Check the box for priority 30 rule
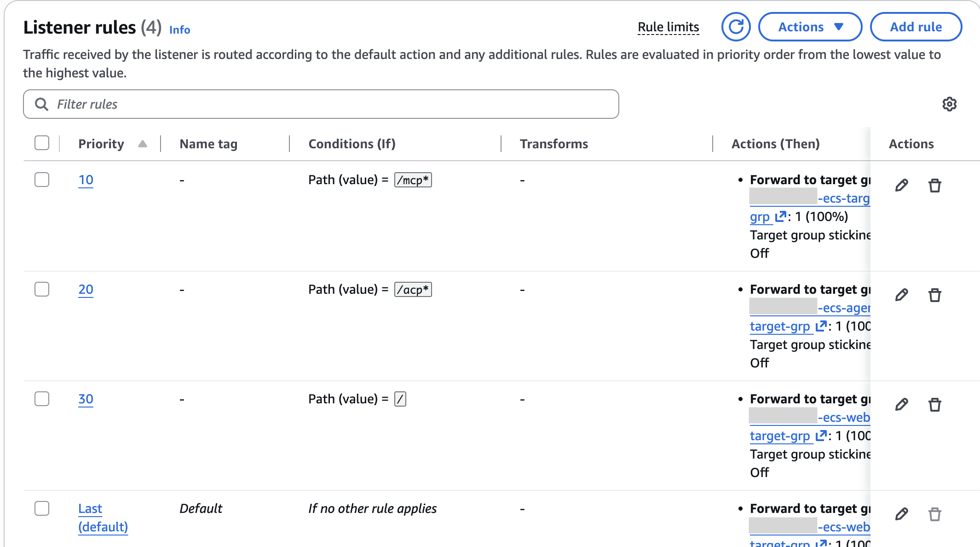The height and width of the screenshot is (547, 980). pyautogui.click(x=42, y=399)
